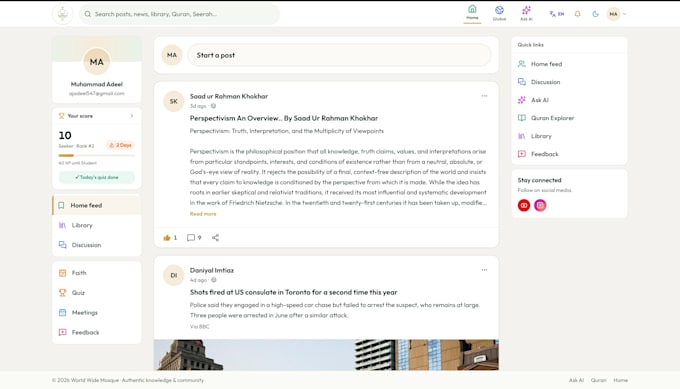Click Today's quiz done button
This screenshot has height=389, width=680.
coord(96,177)
